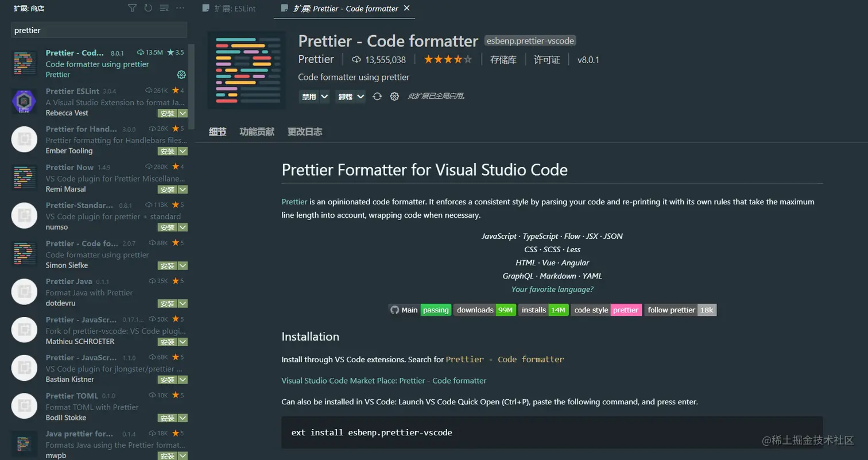The width and height of the screenshot is (868, 460).
Task: Click the downloads 99M badge
Action: (x=485, y=310)
